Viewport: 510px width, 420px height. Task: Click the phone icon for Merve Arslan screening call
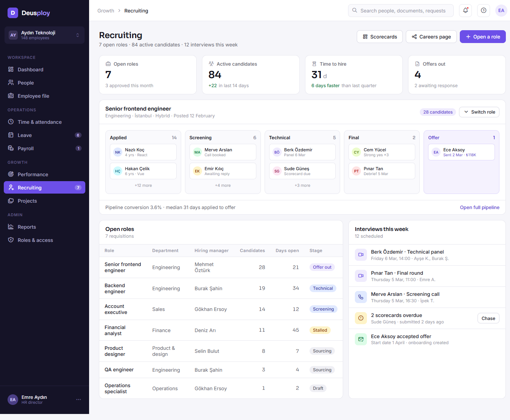[x=361, y=297]
